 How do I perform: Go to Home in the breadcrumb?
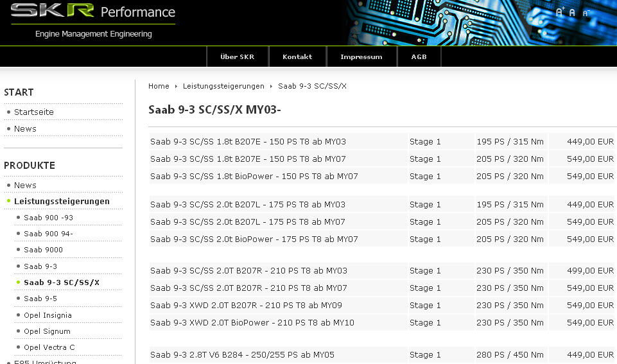[159, 86]
